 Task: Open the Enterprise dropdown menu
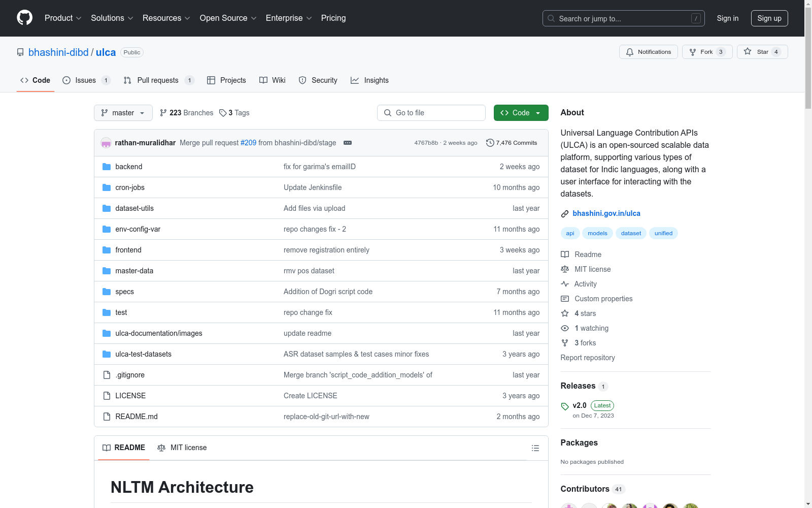point(289,18)
